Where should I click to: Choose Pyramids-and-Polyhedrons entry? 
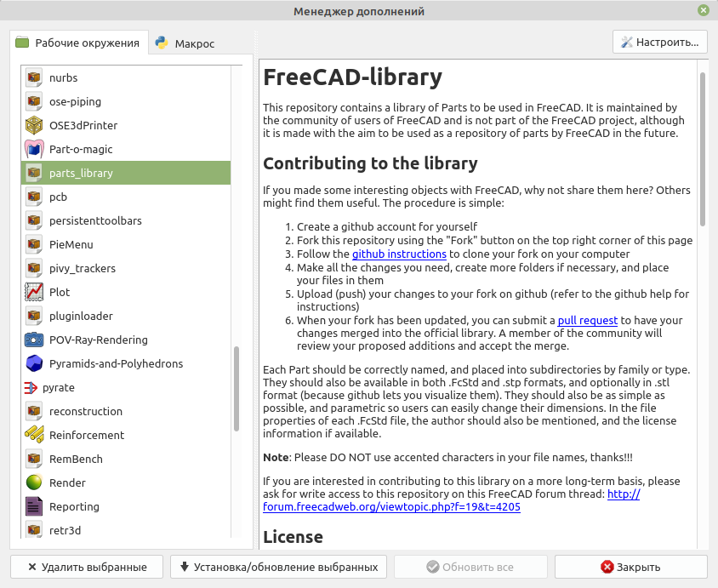[126, 363]
